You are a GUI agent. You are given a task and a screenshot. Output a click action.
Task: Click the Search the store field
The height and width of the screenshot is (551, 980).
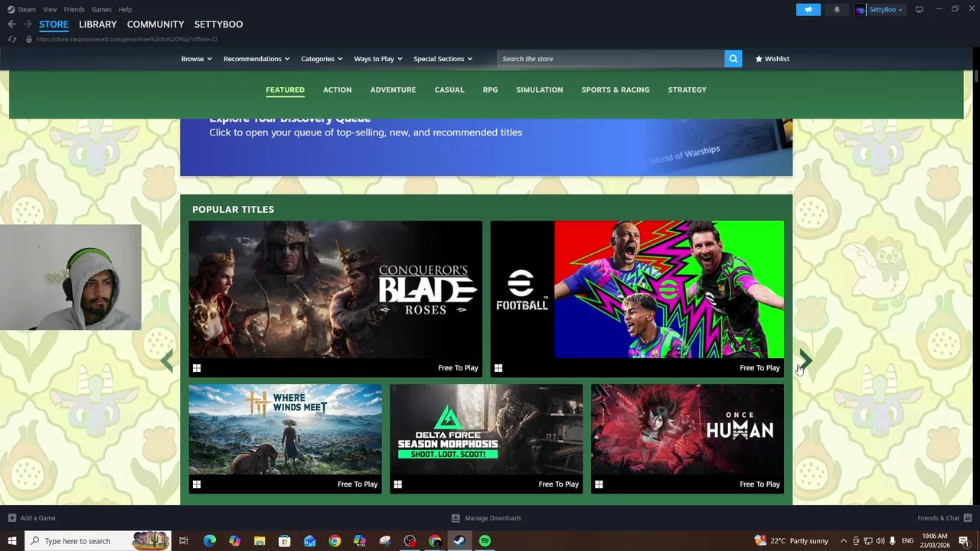(611, 59)
